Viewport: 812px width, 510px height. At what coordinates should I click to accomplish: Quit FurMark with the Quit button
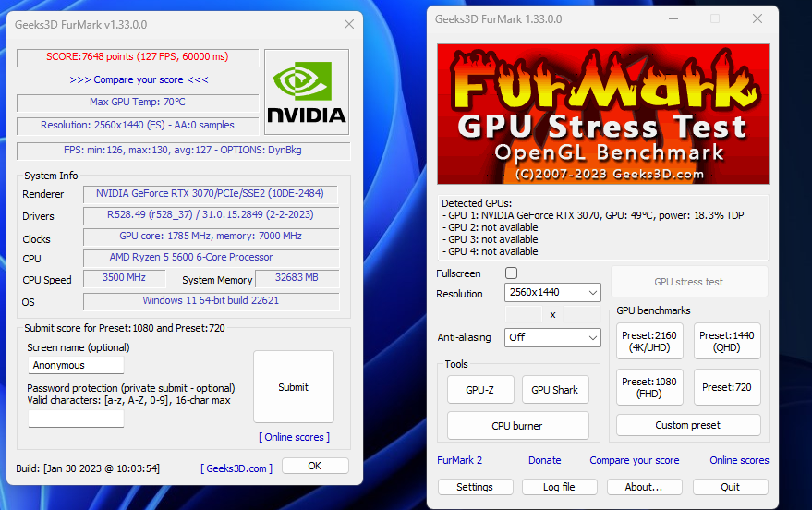(x=730, y=487)
